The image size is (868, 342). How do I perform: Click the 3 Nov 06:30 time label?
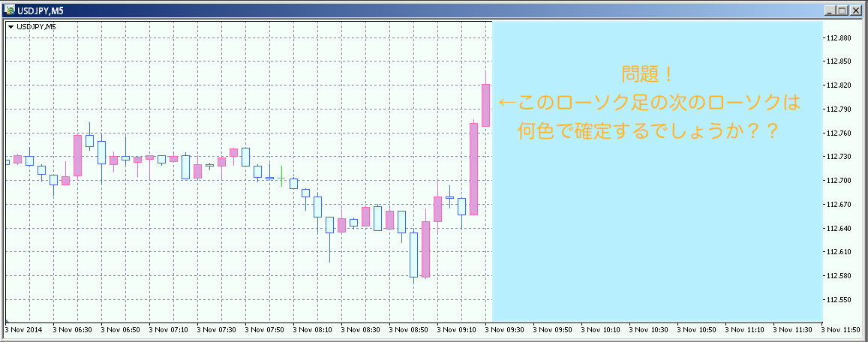tap(72, 329)
